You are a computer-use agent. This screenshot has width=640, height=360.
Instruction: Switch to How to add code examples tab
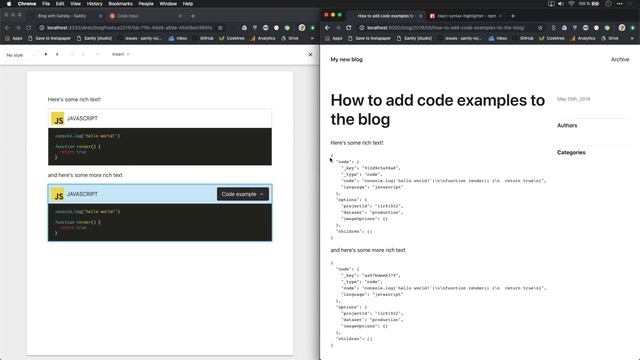click(385, 16)
